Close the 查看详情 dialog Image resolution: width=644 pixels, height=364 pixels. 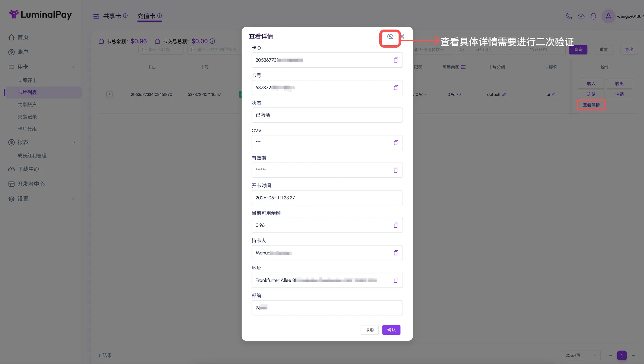click(402, 36)
